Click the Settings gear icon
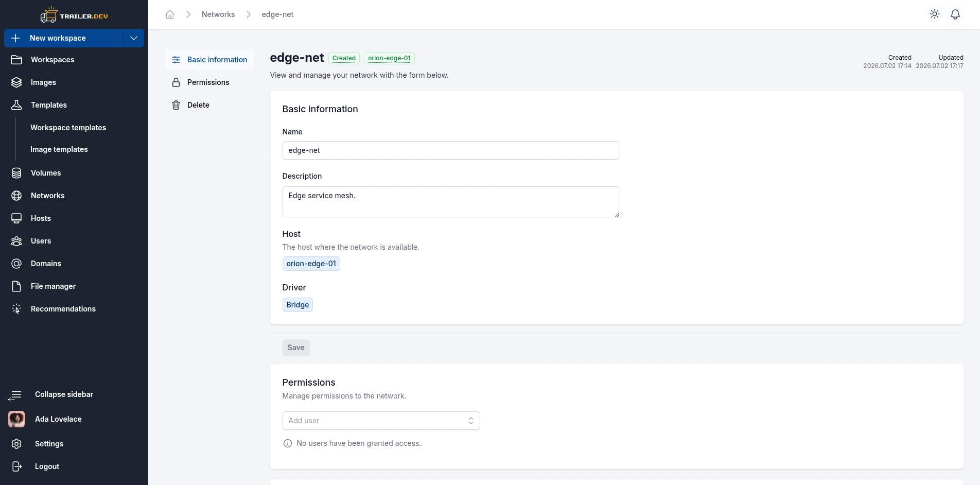This screenshot has height=485, width=980. click(16, 444)
